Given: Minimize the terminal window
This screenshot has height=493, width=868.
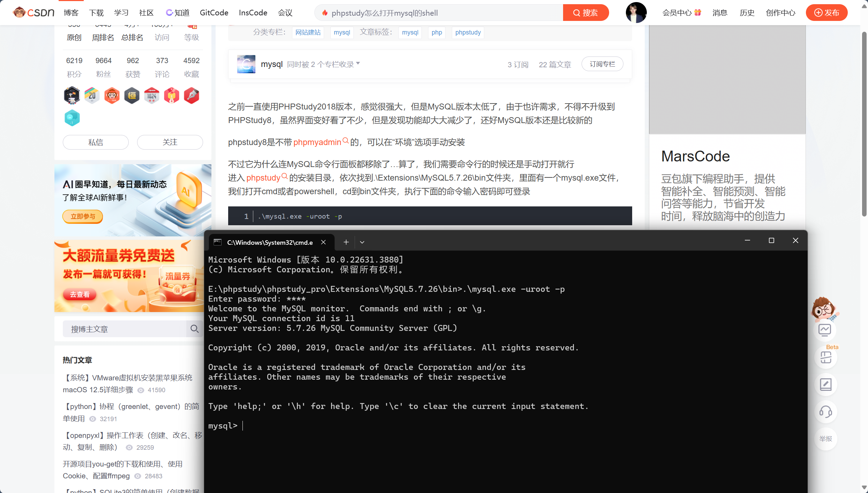Looking at the screenshot, I should pyautogui.click(x=747, y=240).
